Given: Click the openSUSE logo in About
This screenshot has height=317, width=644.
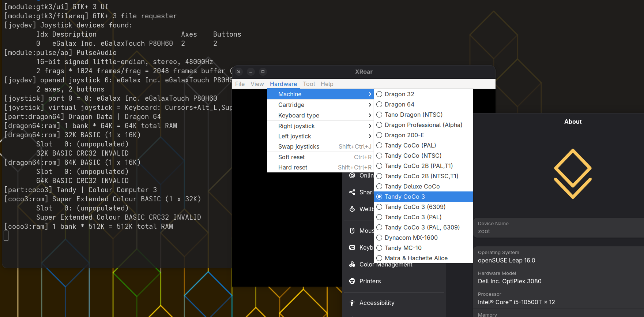Looking at the screenshot, I should pyautogui.click(x=573, y=174).
